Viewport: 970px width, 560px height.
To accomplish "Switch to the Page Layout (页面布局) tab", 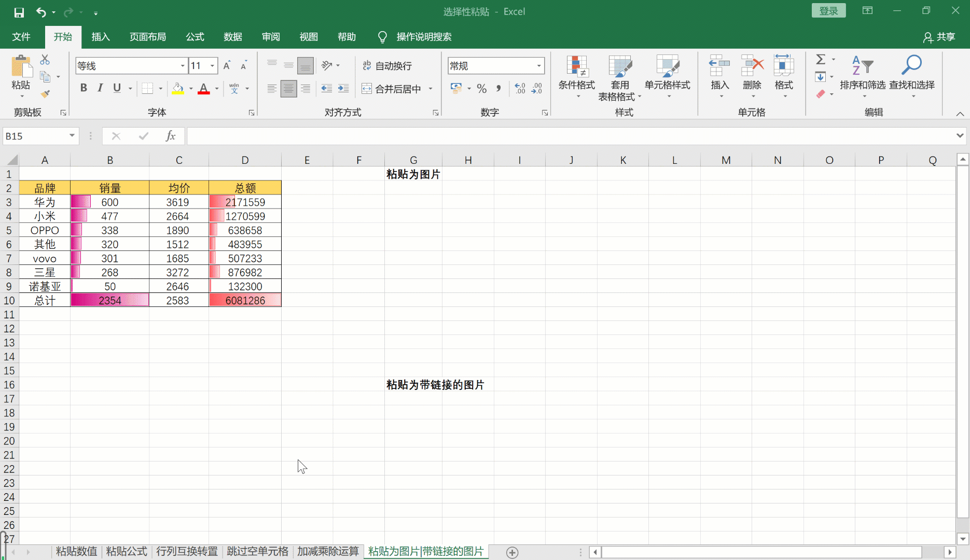I will tap(148, 37).
